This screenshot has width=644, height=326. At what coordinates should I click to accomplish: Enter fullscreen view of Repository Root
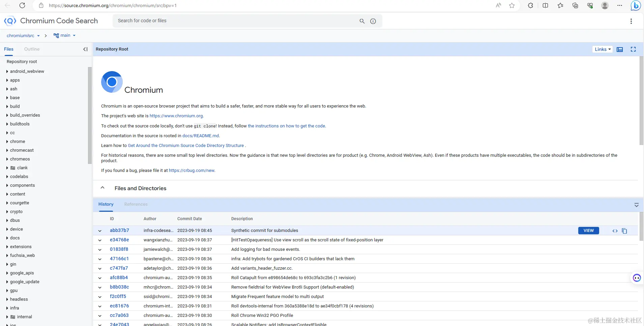click(633, 49)
